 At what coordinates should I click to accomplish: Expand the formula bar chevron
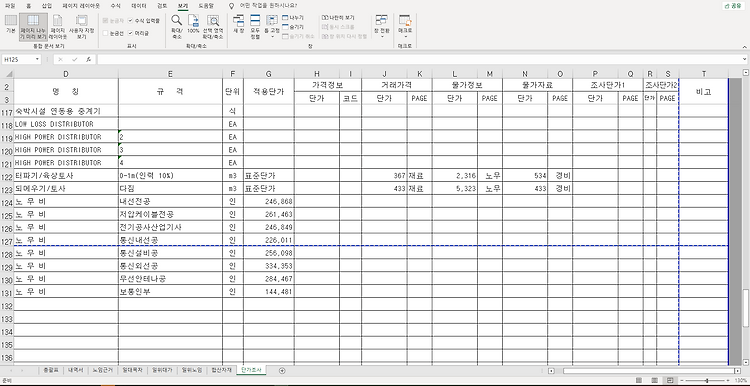pyautogui.click(x=745, y=59)
